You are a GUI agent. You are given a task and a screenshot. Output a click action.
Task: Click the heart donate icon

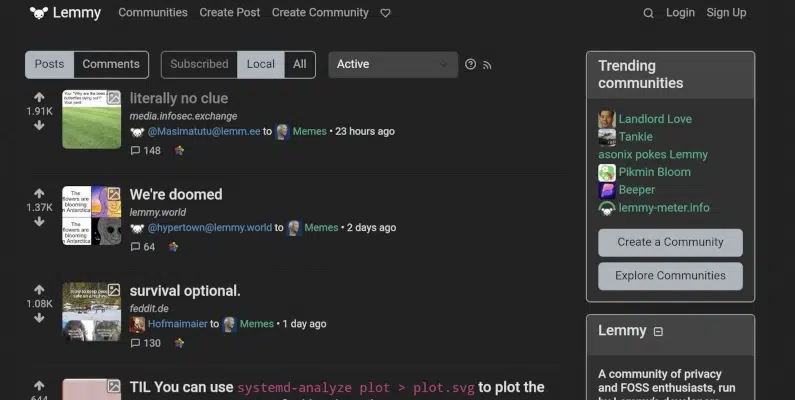coord(385,13)
